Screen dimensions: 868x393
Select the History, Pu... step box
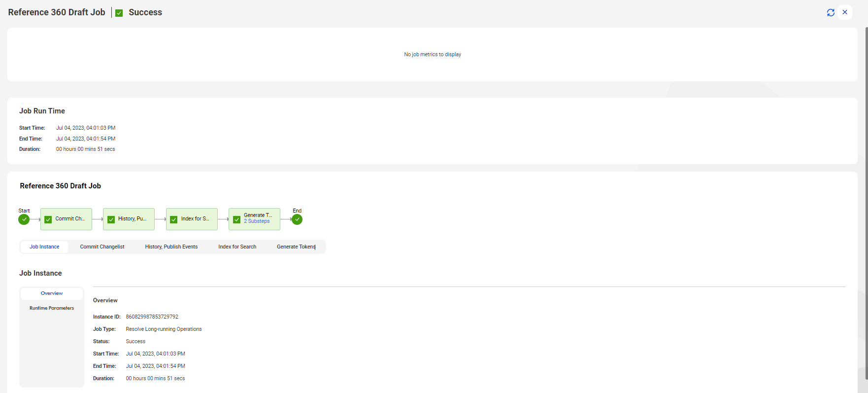[x=129, y=219]
